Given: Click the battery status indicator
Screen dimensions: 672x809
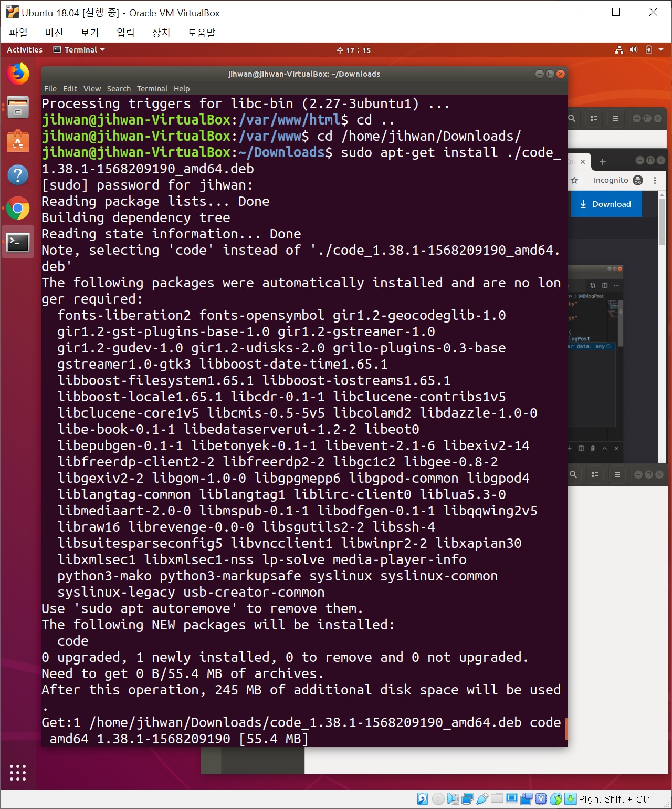Looking at the screenshot, I should pos(649,50).
